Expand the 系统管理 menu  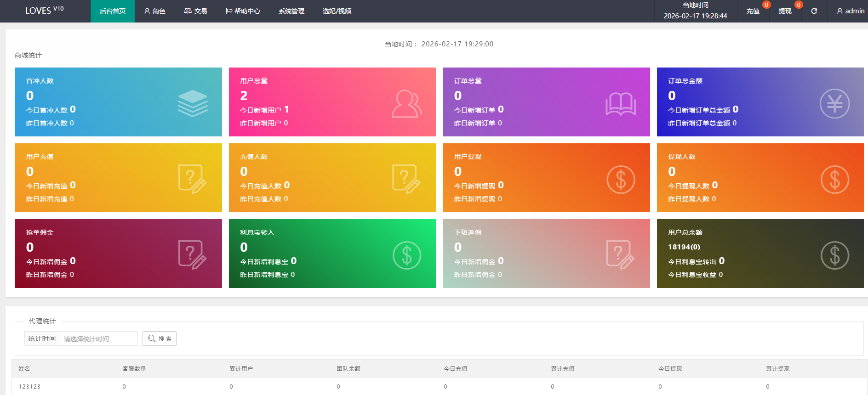[291, 11]
